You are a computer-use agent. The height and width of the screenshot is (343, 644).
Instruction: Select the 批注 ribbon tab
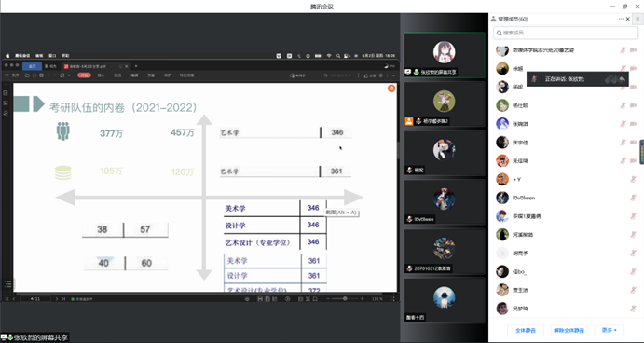click(117, 75)
